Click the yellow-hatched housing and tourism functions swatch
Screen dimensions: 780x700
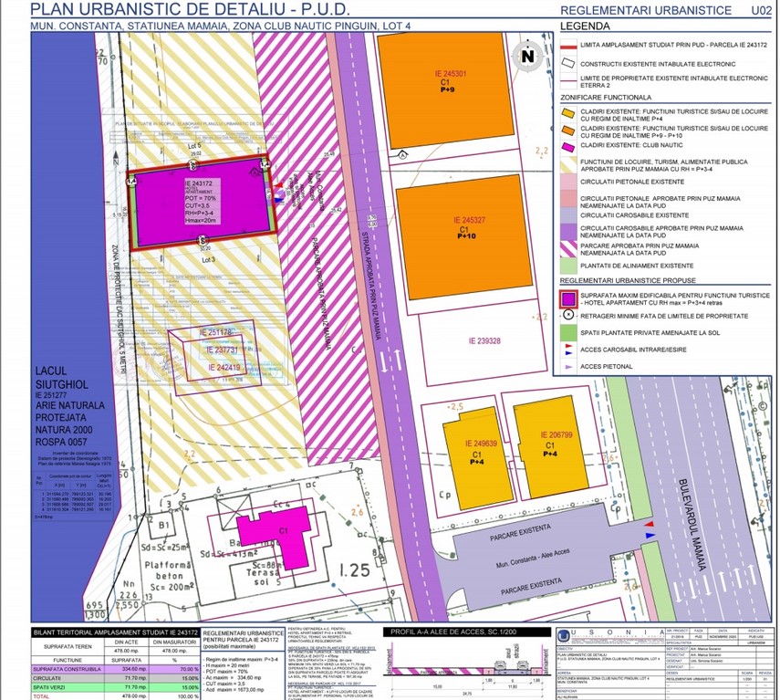click(568, 165)
